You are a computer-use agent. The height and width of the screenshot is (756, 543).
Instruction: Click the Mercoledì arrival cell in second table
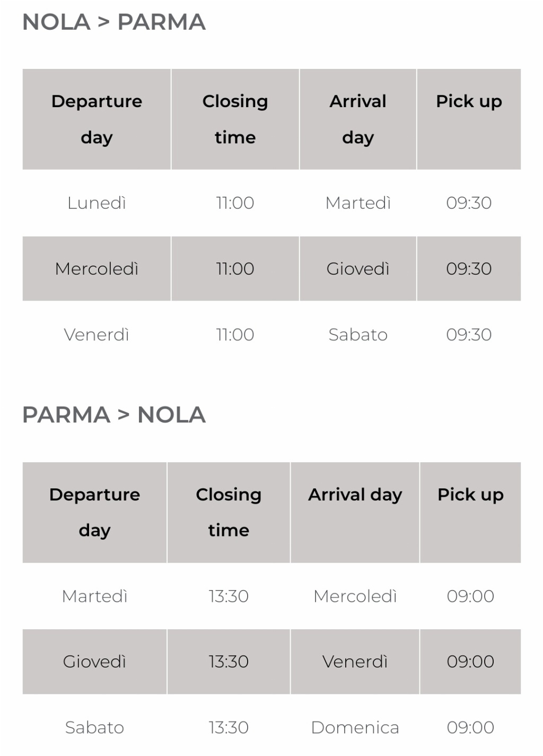[x=355, y=596]
